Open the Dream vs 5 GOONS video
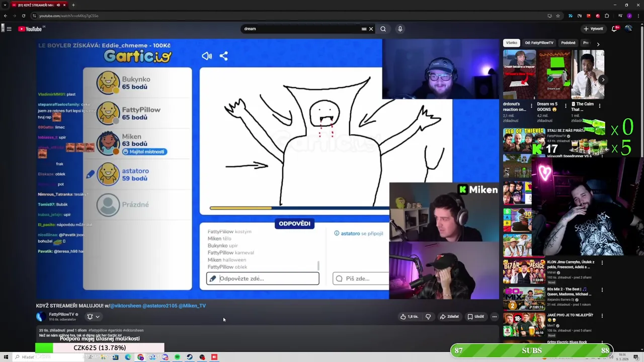This screenshot has width=644, height=362. tap(553, 74)
